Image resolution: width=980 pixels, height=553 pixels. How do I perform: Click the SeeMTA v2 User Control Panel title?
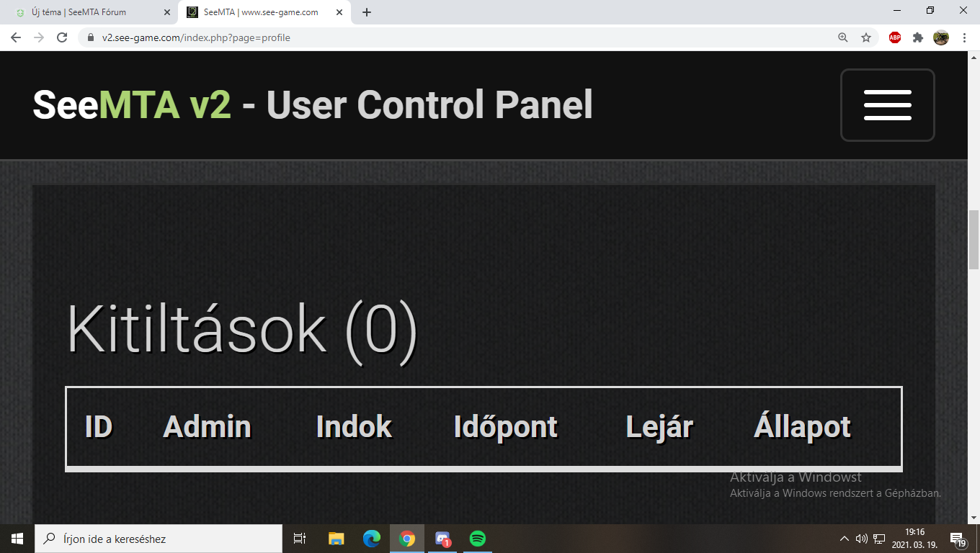[313, 105]
